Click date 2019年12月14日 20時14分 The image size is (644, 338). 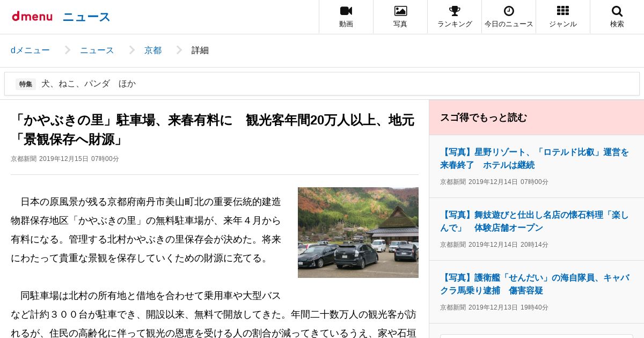[x=508, y=245]
